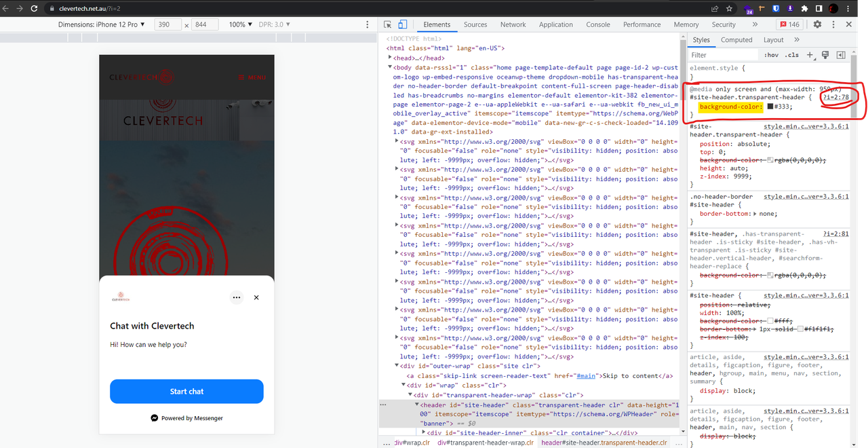Edit the 390 width field
The height and width of the screenshot is (448, 868).
point(167,24)
